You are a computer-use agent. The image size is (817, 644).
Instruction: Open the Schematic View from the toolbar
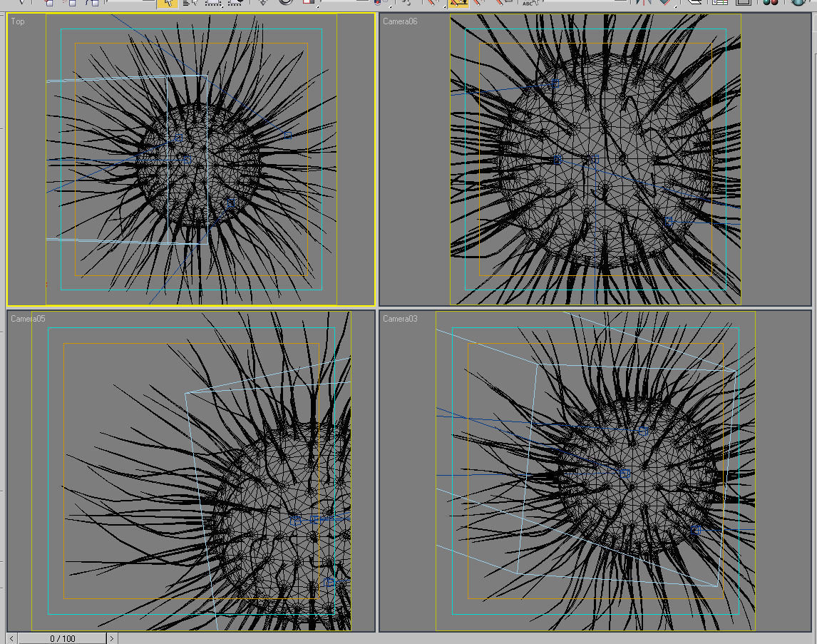(x=744, y=3)
